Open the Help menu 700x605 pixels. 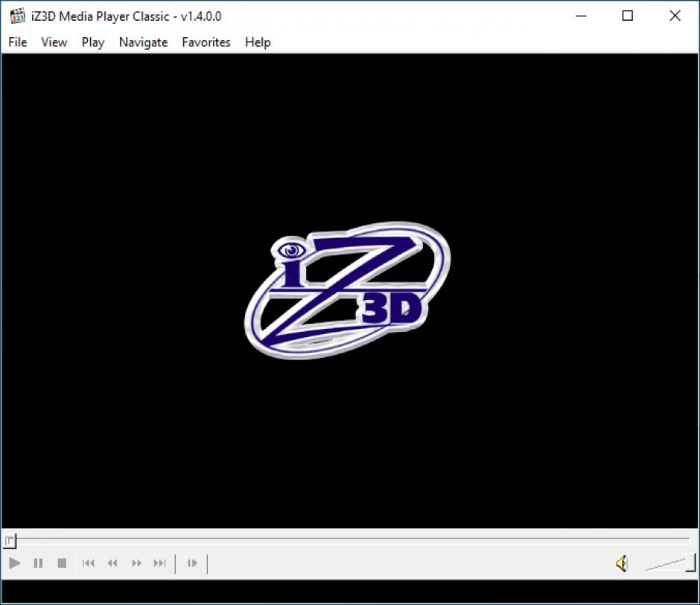point(258,42)
